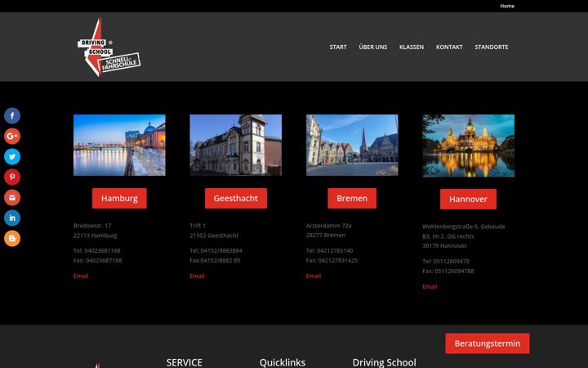The height and width of the screenshot is (368, 588).
Task: Click the Hamburg phone number 04023687168
Action: 102,250
